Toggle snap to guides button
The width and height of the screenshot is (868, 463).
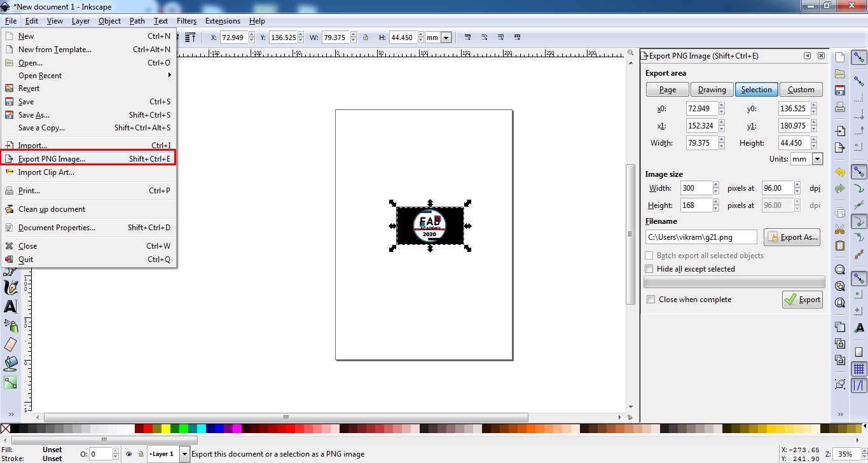tap(859, 385)
